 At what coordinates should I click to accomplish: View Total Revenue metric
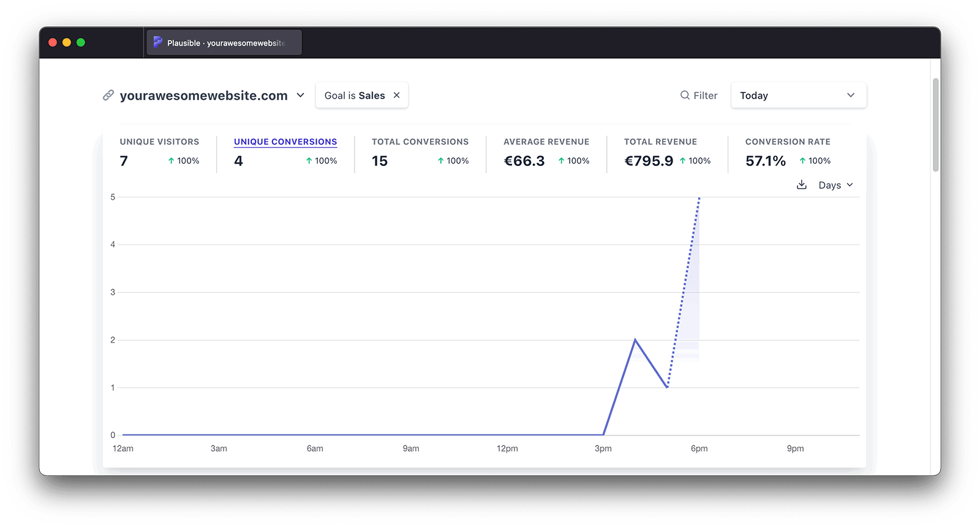point(660,142)
